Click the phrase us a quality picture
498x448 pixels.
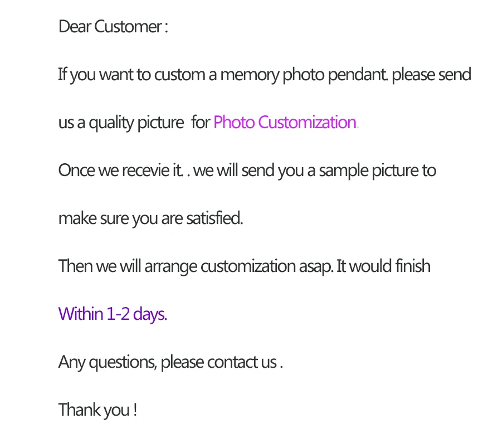(x=121, y=123)
